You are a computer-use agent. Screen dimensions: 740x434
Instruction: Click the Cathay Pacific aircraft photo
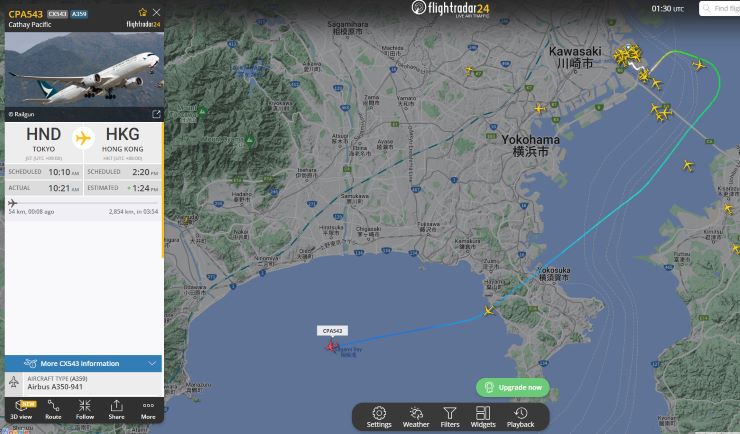point(84,69)
